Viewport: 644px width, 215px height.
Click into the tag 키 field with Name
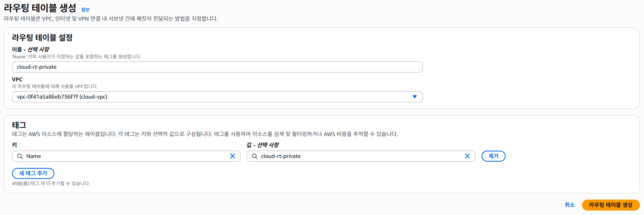126,156
